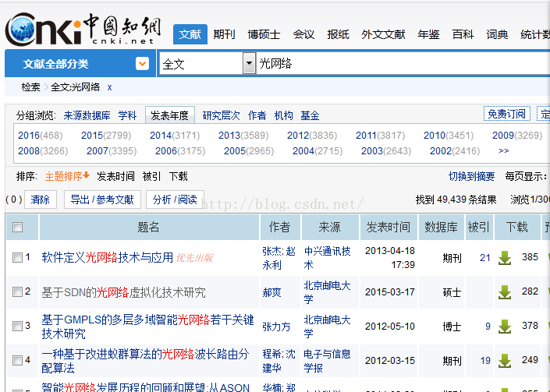Switch to the 期刊 tab

pos(224,34)
